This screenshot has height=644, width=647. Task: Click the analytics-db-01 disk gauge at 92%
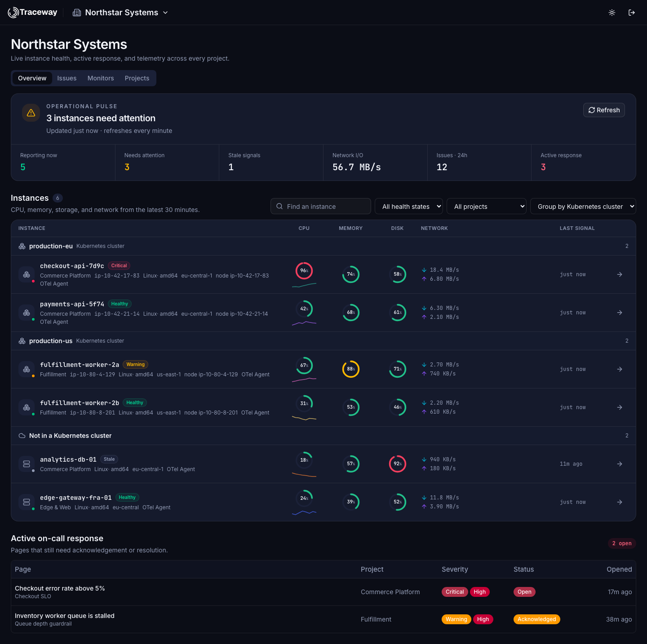398,464
